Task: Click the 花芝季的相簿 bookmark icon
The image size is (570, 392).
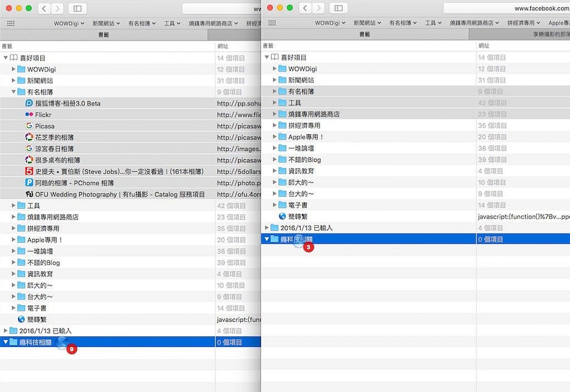Action: (30, 137)
